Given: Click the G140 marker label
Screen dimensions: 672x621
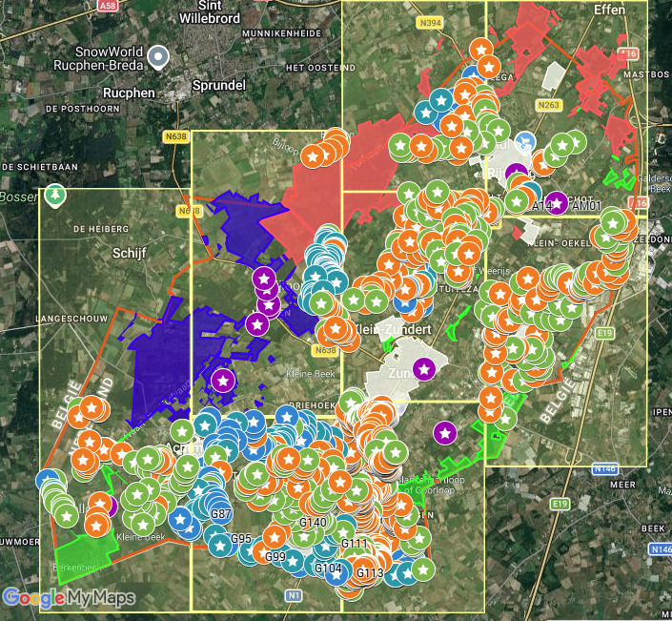Looking at the screenshot, I should [313, 522].
